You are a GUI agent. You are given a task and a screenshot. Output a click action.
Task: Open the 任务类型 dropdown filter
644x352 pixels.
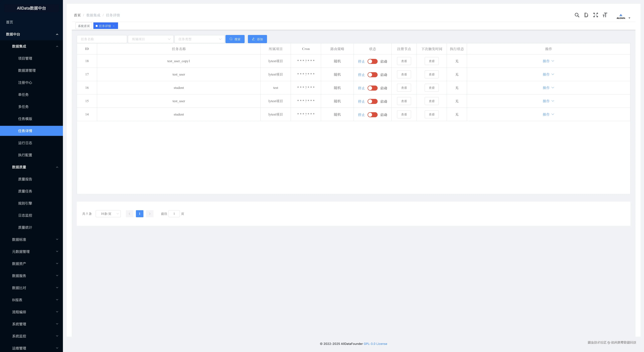(x=199, y=39)
